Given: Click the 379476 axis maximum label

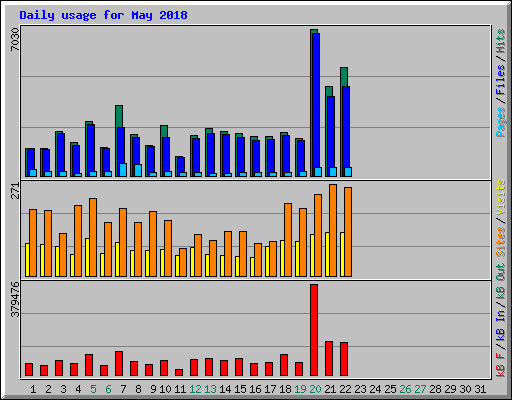Looking at the screenshot, I should click(15, 299).
